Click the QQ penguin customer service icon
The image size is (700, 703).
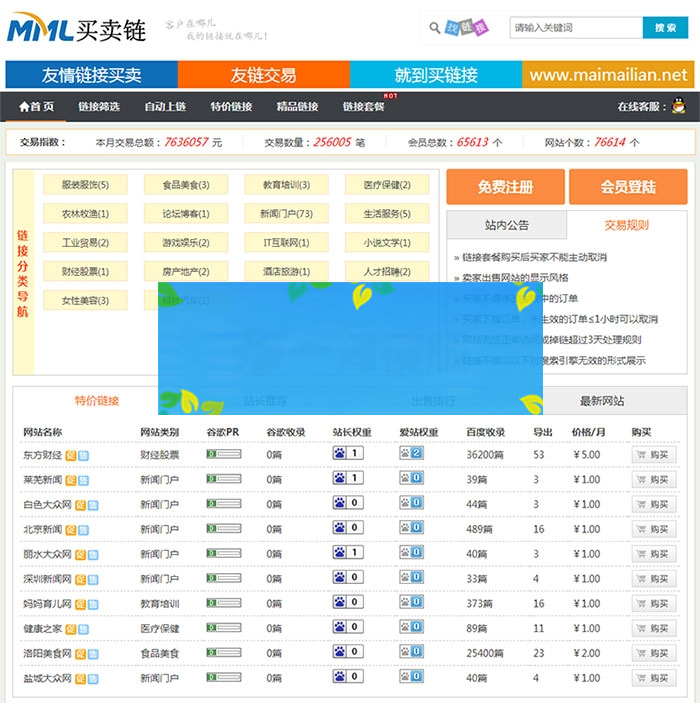pos(679,106)
